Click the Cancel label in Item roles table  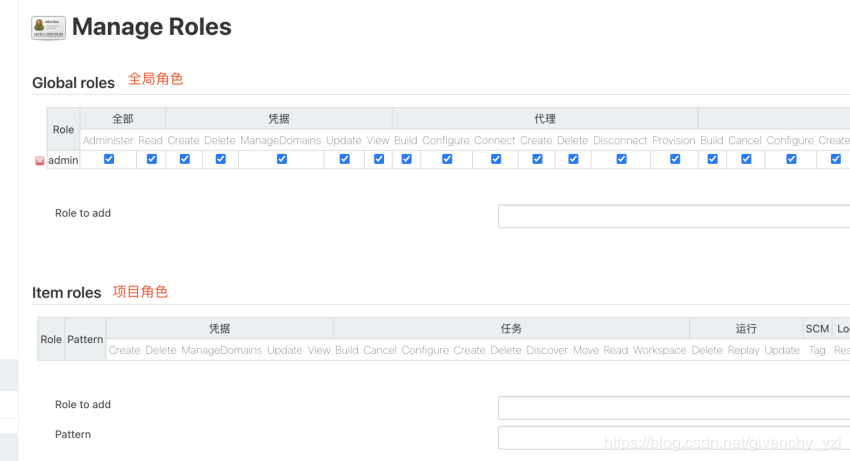380,350
